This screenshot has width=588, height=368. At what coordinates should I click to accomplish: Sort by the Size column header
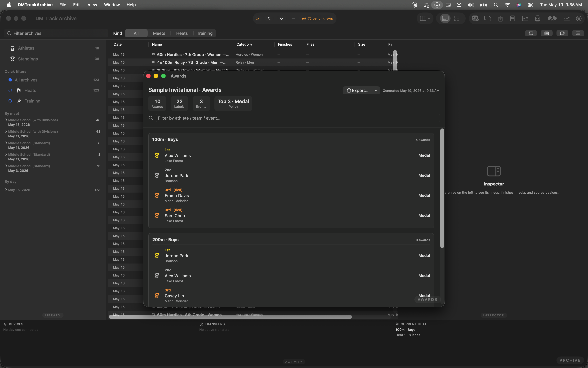[x=362, y=44]
